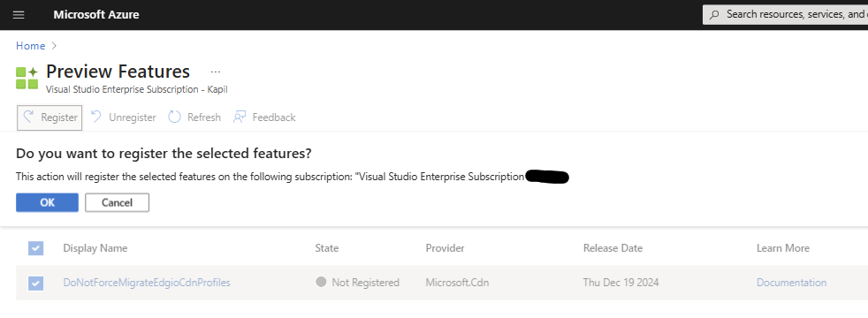Sort by Display Name column header

95,248
